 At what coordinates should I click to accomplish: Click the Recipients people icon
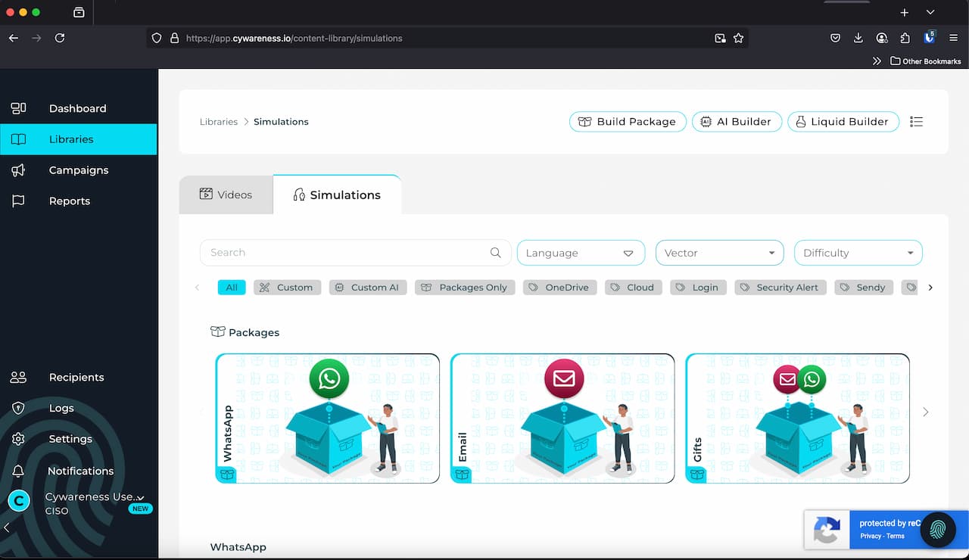pyautogui.click(x=19, y=377)
